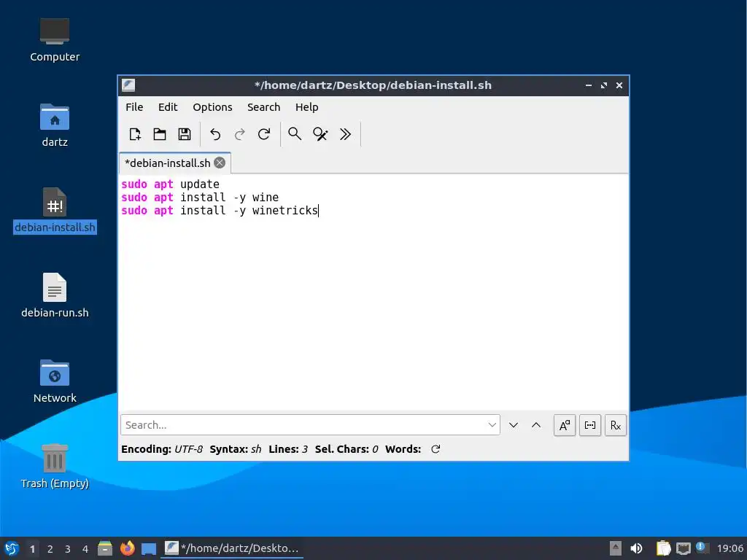Expand toolbar overflow double-chevron
This screenshot has width=747, height=560.
[x=345, y=134]
